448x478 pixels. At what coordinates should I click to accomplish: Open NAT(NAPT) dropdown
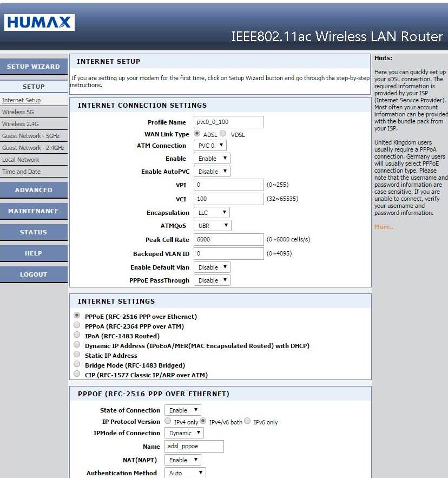[x=182, y=460]
